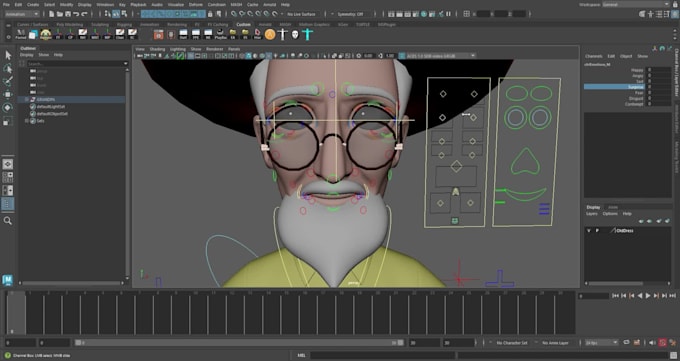Go to start of playback range
The image size is (680, 361).
tap(615, 295)
